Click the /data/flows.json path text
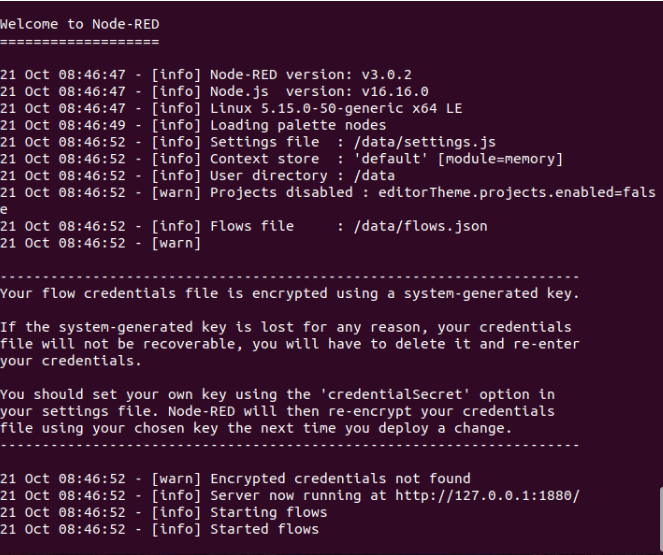 pyautogui.click(x=420, y=226)
